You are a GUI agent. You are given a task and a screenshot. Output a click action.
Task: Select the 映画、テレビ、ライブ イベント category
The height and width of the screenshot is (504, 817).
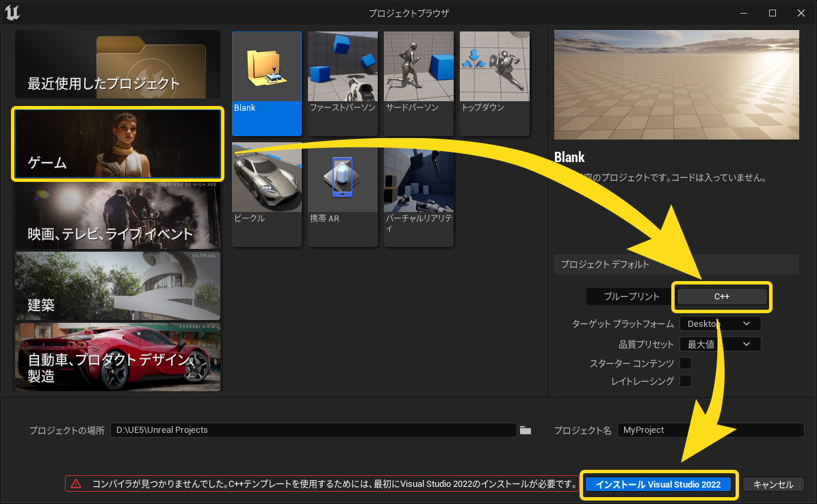118,215
